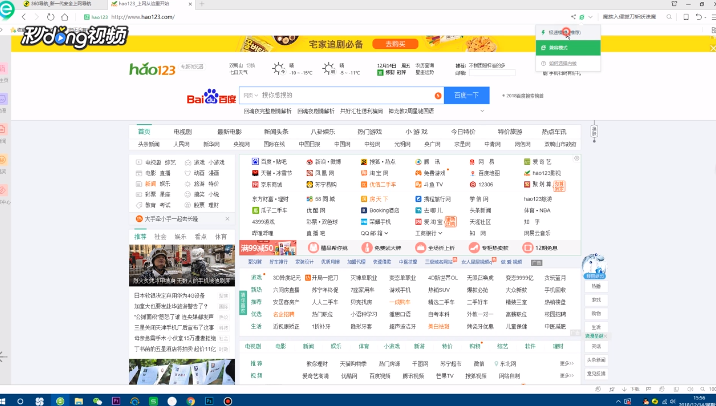Click the red record icon in the taskbar

pyautogui.click(x=228, y=401)
